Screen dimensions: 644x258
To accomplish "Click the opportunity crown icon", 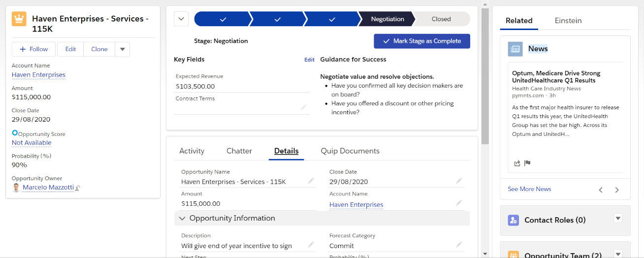I will tap(19, 19).
